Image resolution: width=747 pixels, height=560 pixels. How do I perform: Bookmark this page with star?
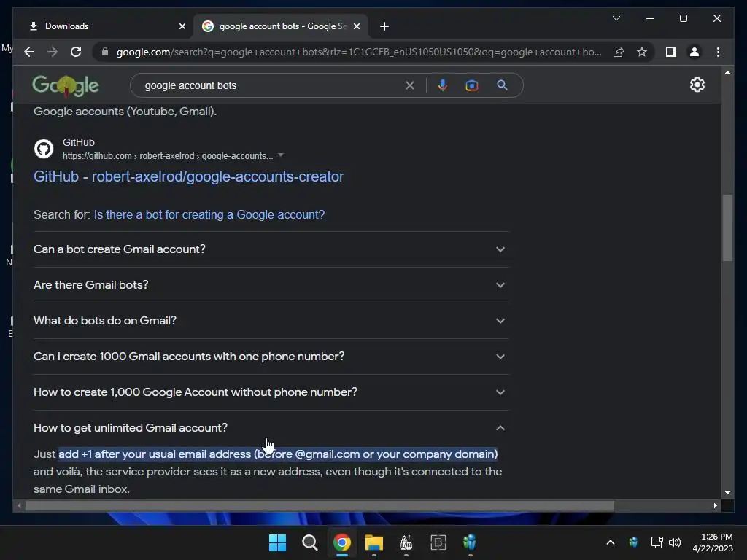point(642,52)
